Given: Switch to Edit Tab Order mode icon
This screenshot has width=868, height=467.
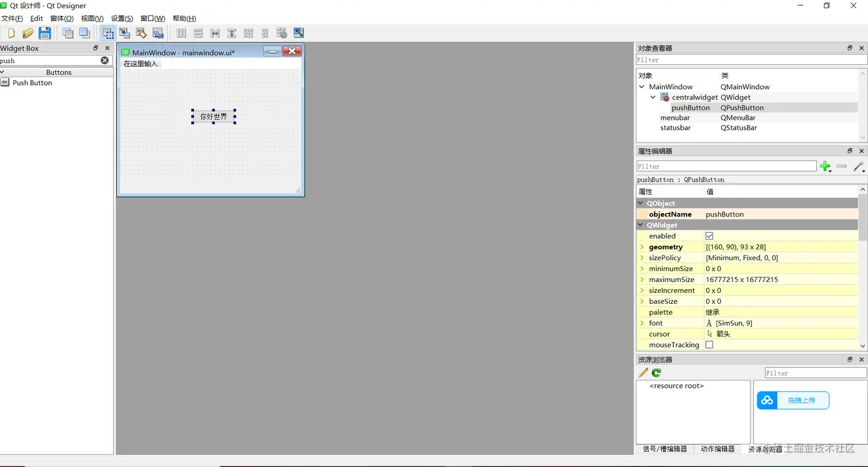Looking at the screenshot, I should tap(158, 33).
